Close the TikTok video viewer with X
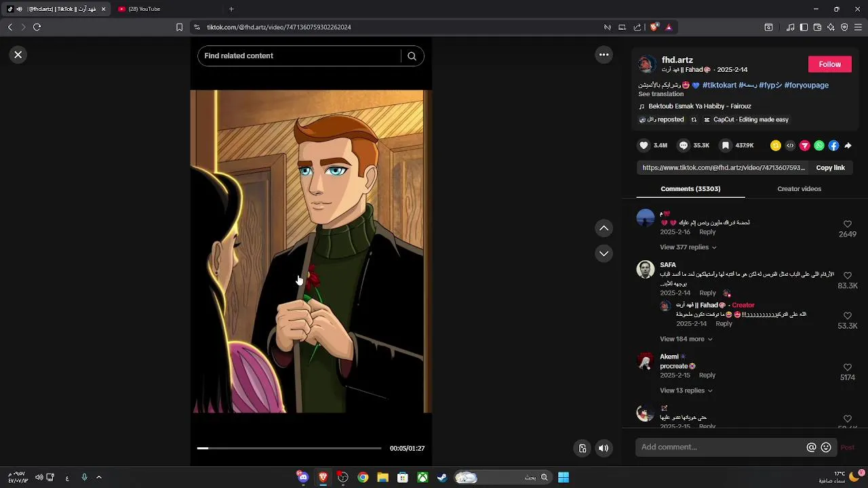This screenshot has width=868, height=488. [18, 55]
